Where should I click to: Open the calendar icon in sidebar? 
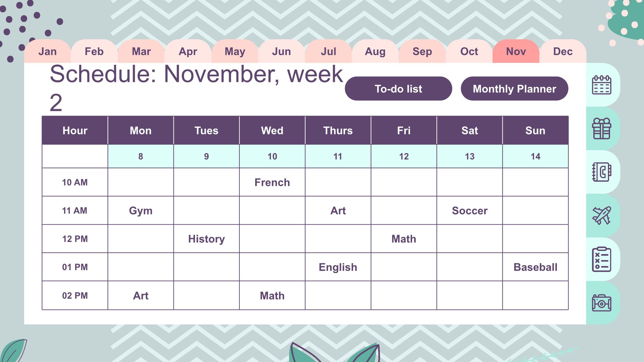tap(601, 85)
